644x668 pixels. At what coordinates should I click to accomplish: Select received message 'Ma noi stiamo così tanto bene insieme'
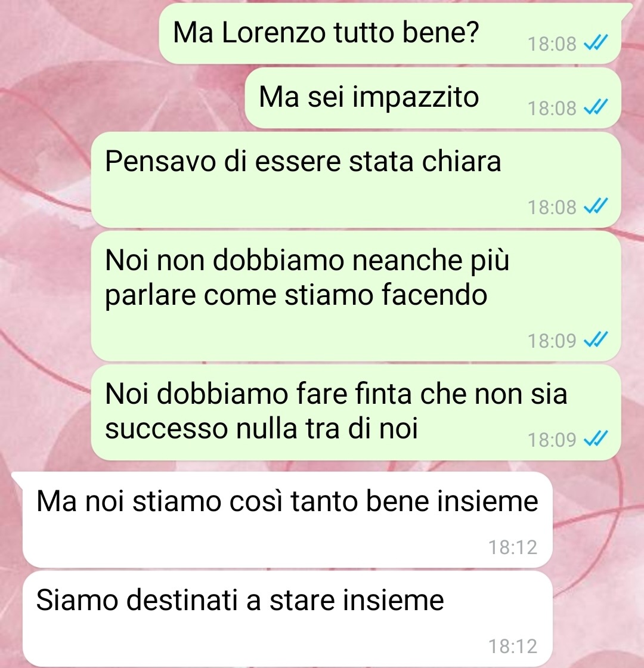click(287, 519)
